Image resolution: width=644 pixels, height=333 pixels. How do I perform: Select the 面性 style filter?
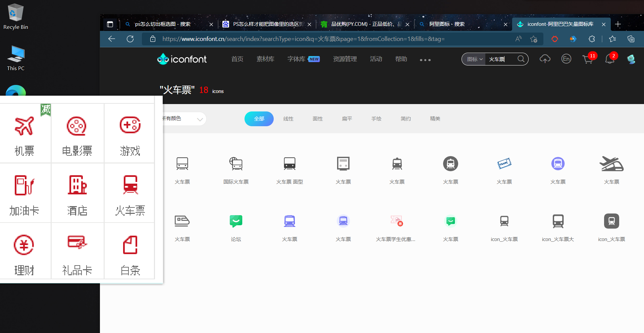pyautogui.click(x=318, y=119)
